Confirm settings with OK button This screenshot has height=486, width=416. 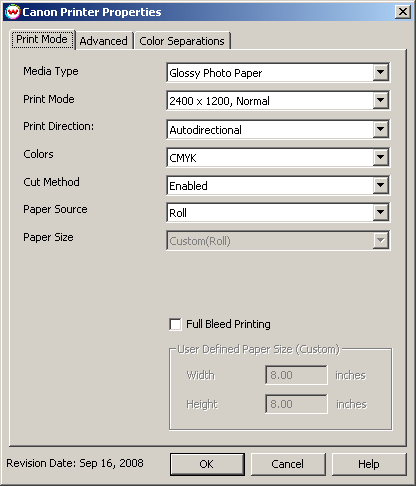tap(207, 464)
